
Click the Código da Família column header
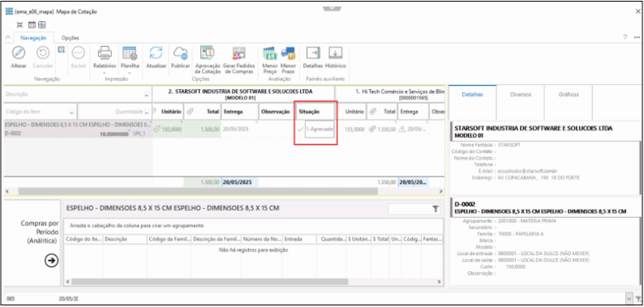click(169, 238)
